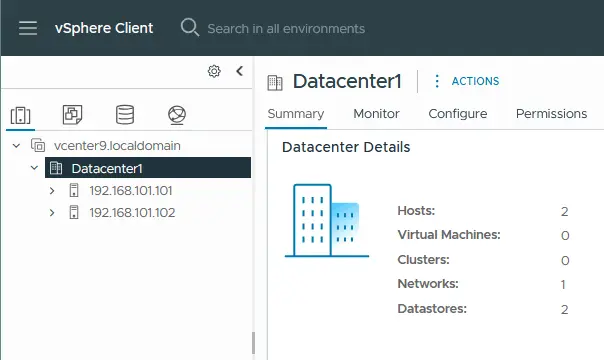Switch to Storage inventory view
Screen dimensions: 604x360
point(125,115)
